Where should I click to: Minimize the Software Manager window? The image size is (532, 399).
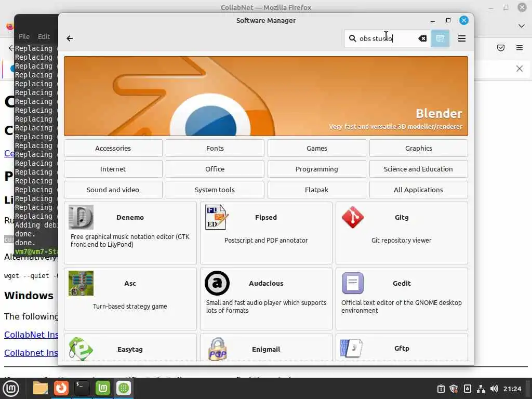[433, 21]
